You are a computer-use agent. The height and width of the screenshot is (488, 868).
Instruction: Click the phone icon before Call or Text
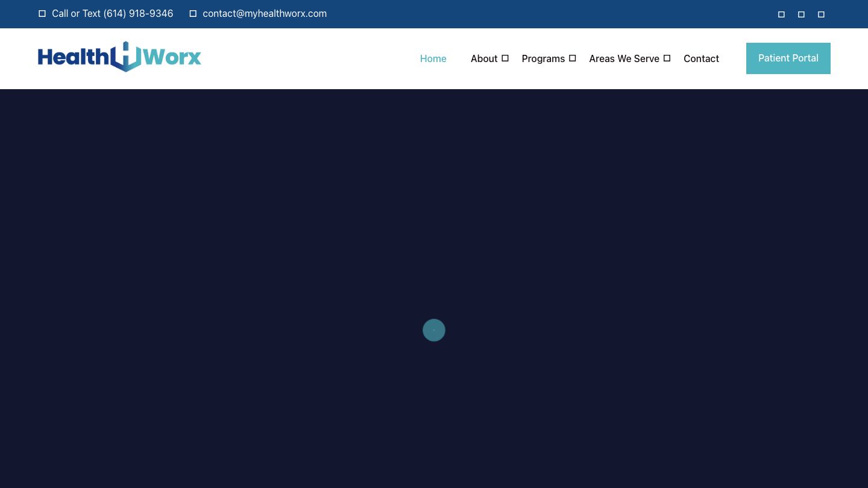[42, 14]
